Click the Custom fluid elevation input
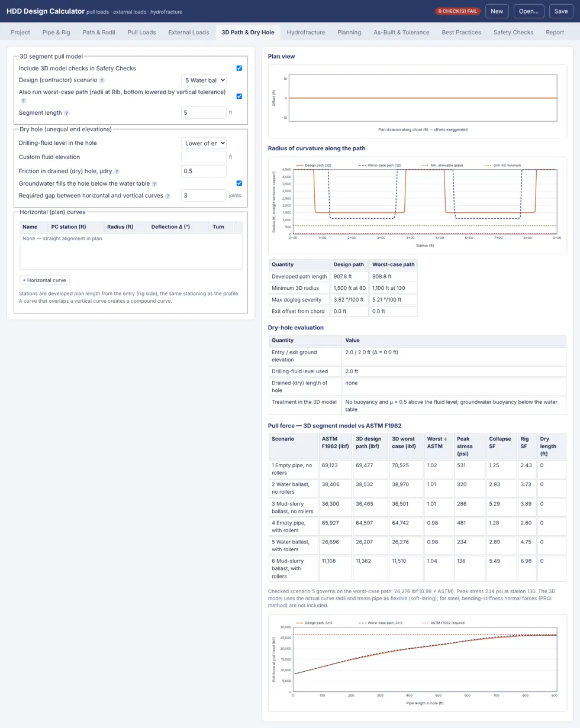 [x=204, y=157]
